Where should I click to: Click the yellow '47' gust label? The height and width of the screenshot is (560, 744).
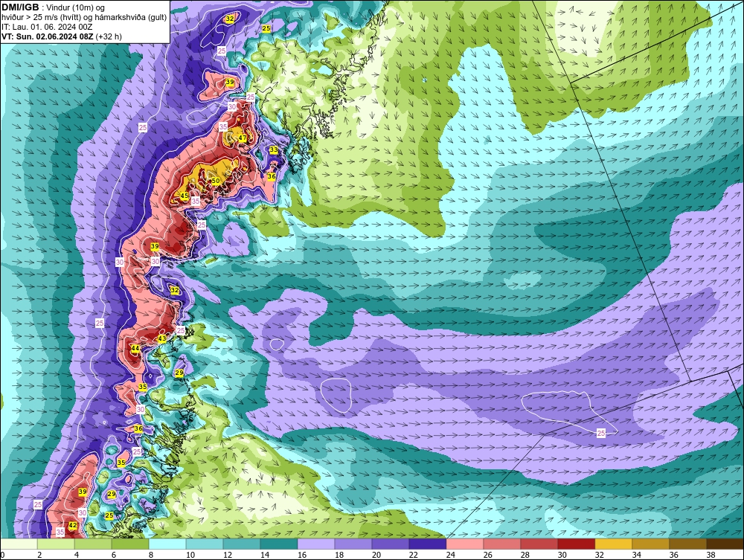(243, 138)
